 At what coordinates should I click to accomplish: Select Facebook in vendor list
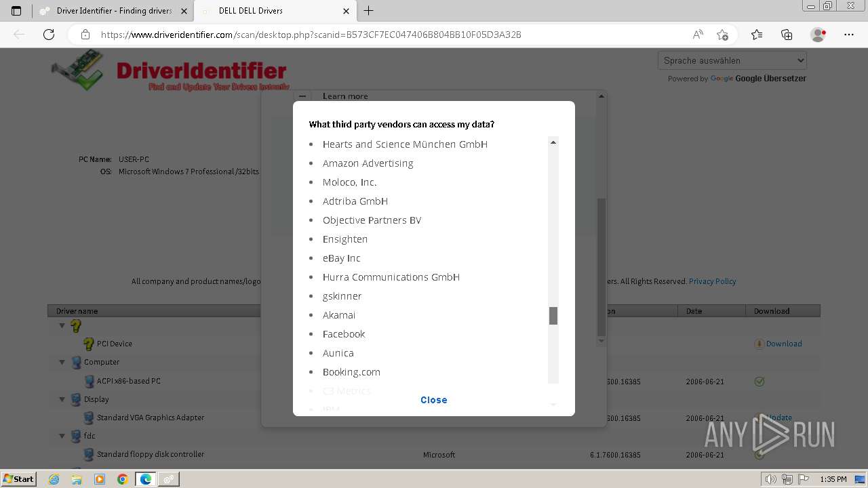[x=344, y=334]
